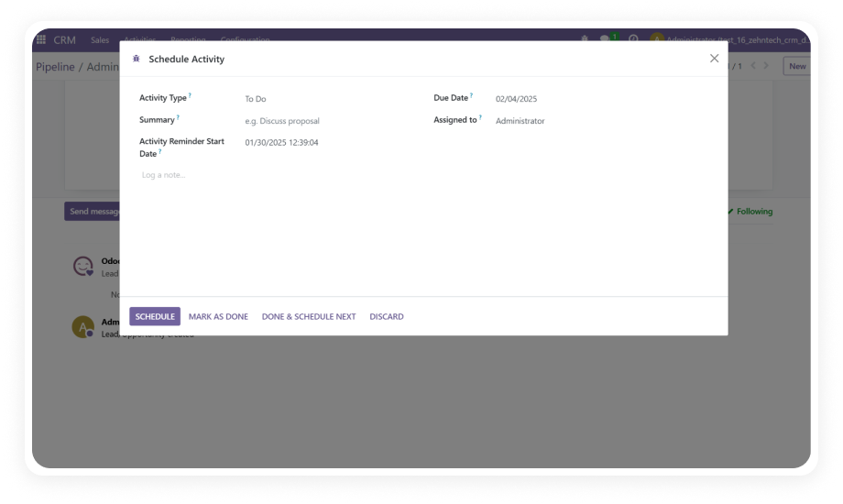This screenshot has height=504, width=843.
Task: Open the messages chat icon
Action: tap(606, 38)
